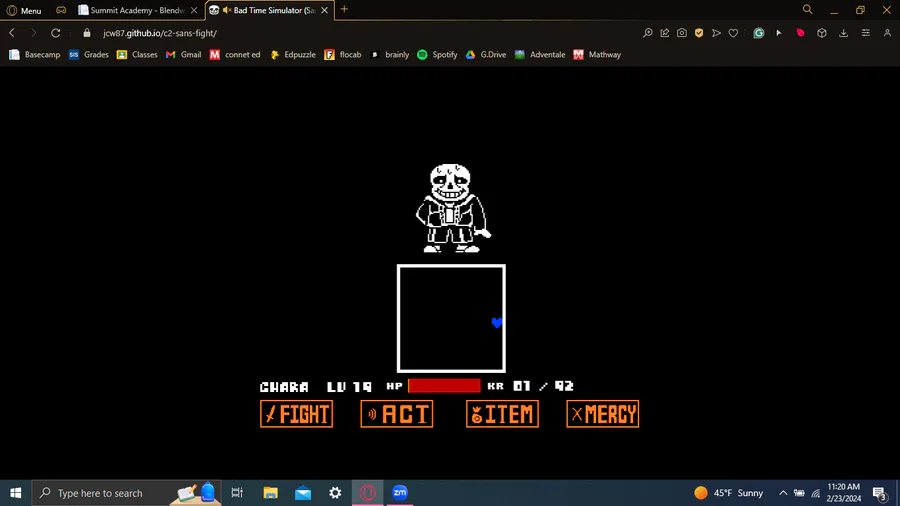900x506 pixels.
Task: Open the Grammarly extension icon
Action: [759, 33]
